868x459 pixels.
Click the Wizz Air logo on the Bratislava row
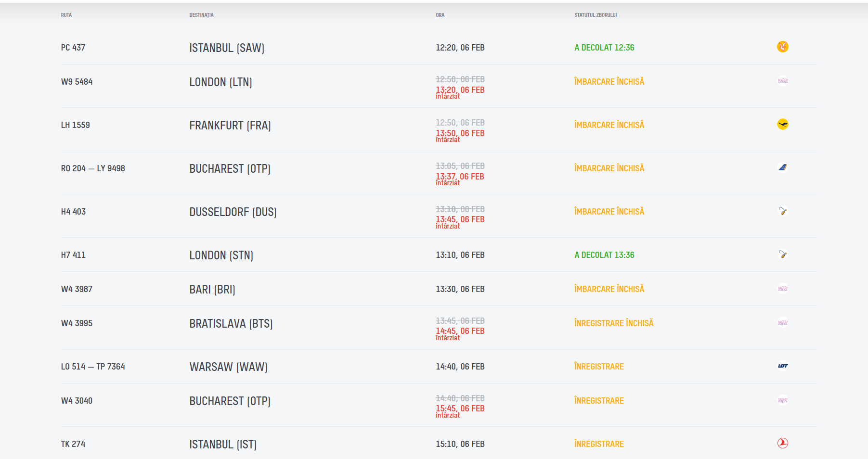coord(782,323)
